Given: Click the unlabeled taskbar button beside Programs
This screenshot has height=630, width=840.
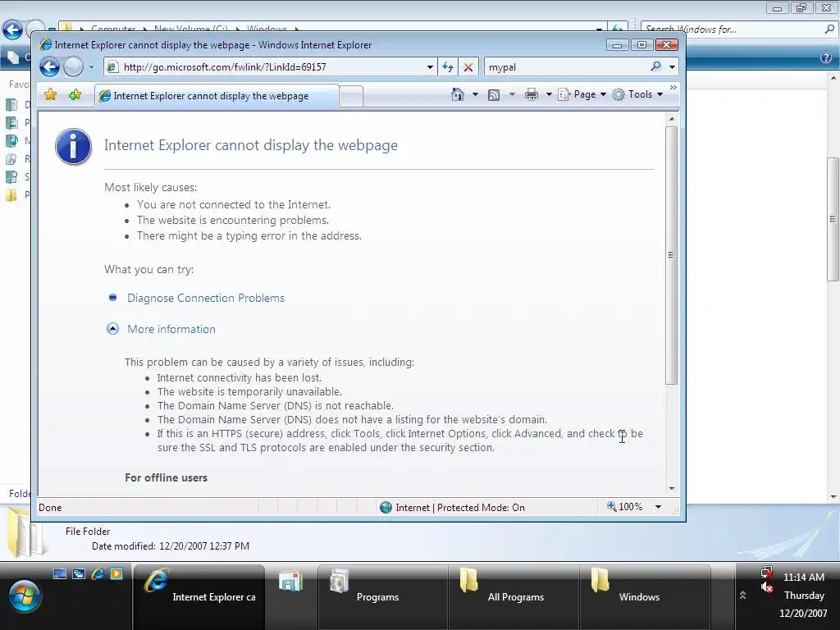Looking at the screenshot, I should pyautogui.click(x=291, y=596).
